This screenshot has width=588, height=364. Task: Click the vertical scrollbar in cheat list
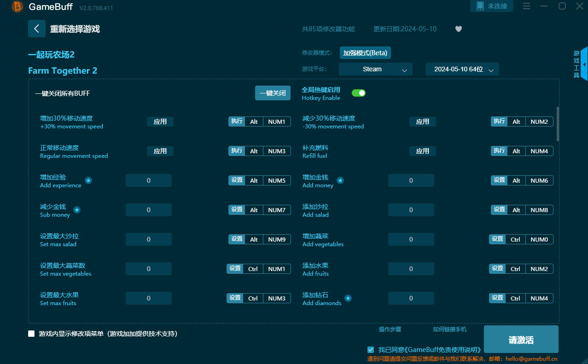[x=558, y=124]
